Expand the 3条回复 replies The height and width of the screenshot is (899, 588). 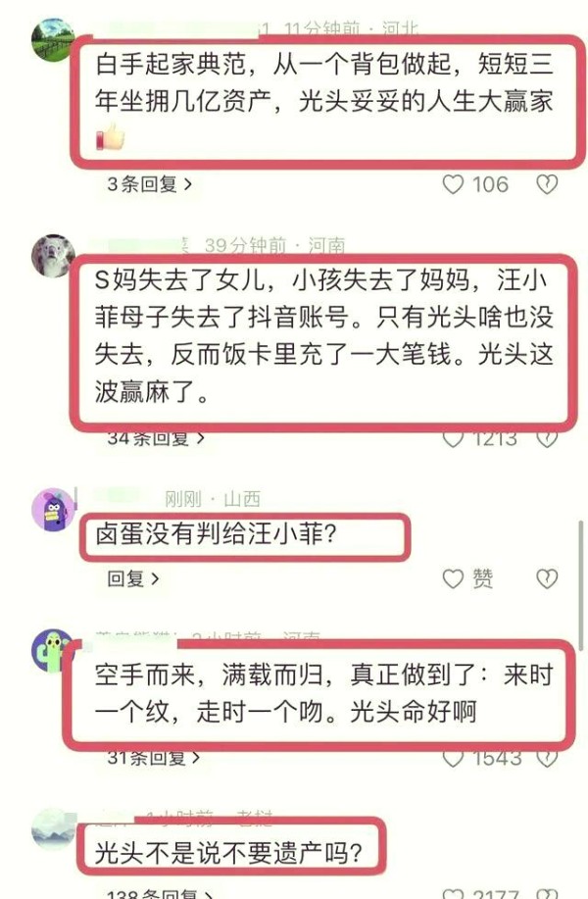coord(150,184)
